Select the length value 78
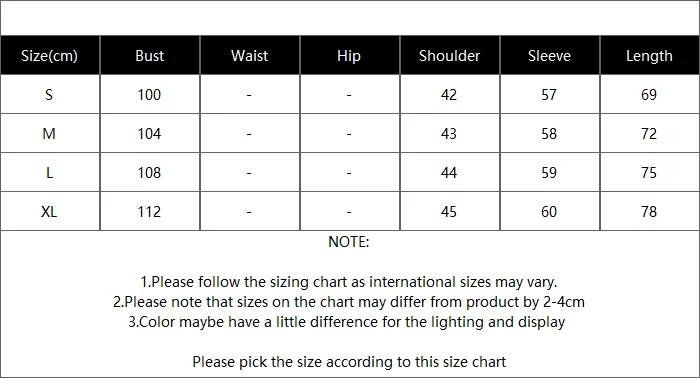Image resolution: width=700 pixels, height=378 pixels. tap(649, 212)
